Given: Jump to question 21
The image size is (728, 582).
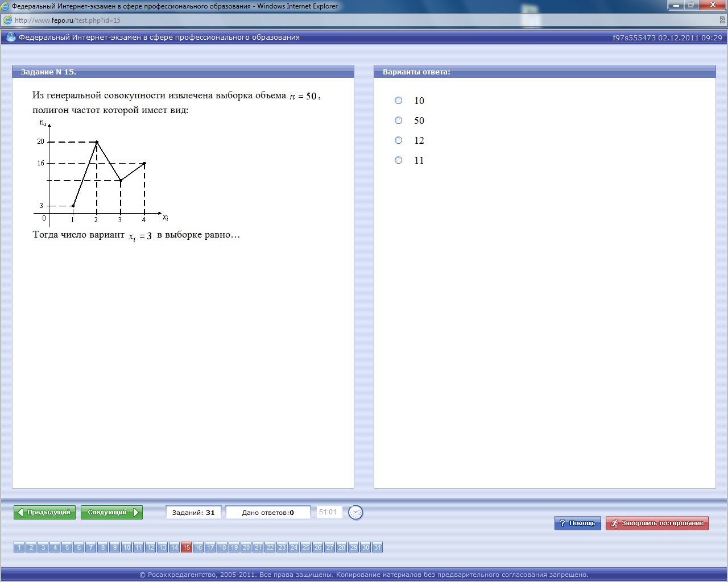Looking at the screenshot, I should pos(258,547).
